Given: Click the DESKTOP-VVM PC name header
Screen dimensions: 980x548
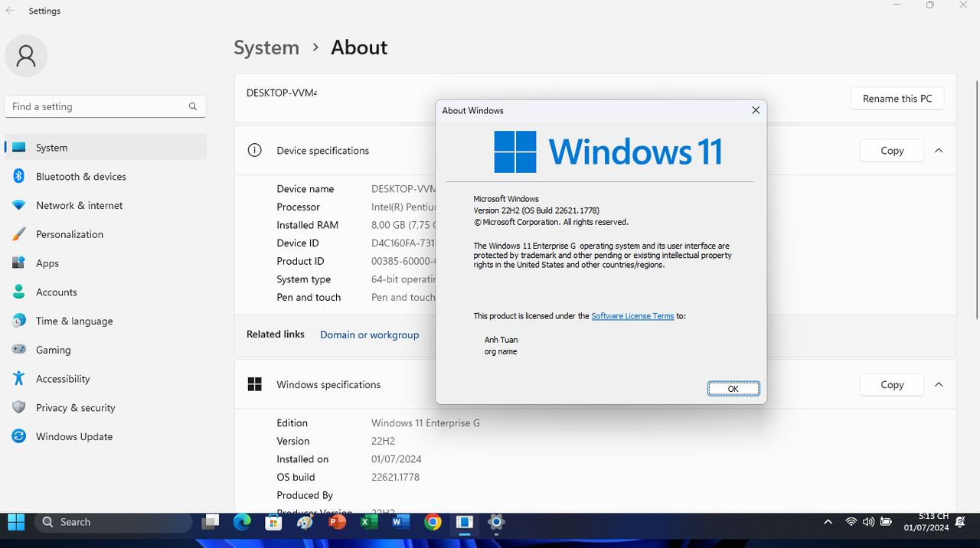Looking at the screenshot, I should 281,93.
